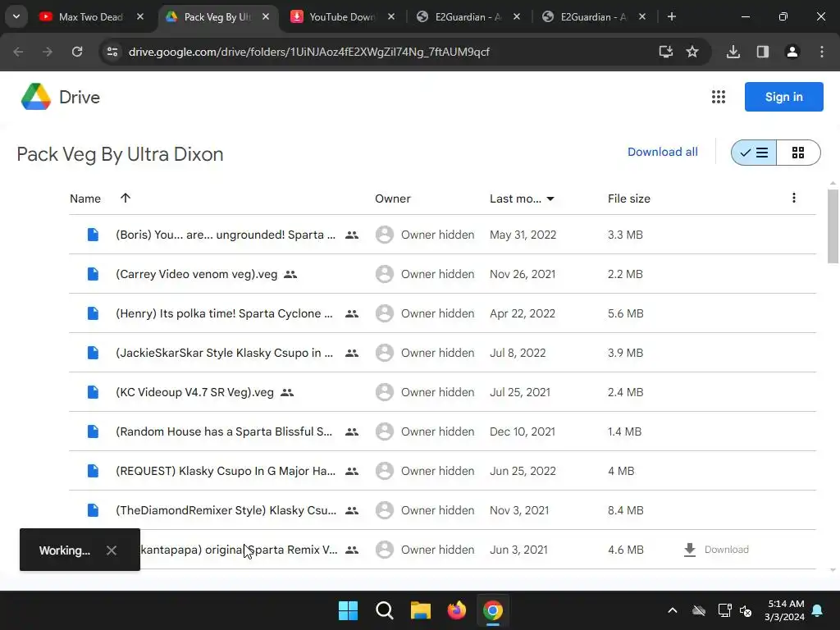Click owner avatar on the Dec 10, 2021 row
840x630 pixels.
[x=384, y=431]
